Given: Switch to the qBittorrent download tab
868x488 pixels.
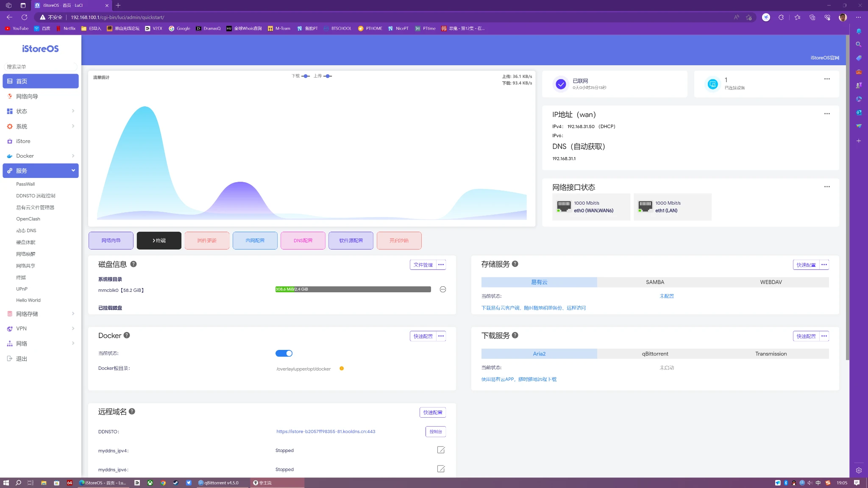Looking at the screenshot, I should tap(655, 354).
